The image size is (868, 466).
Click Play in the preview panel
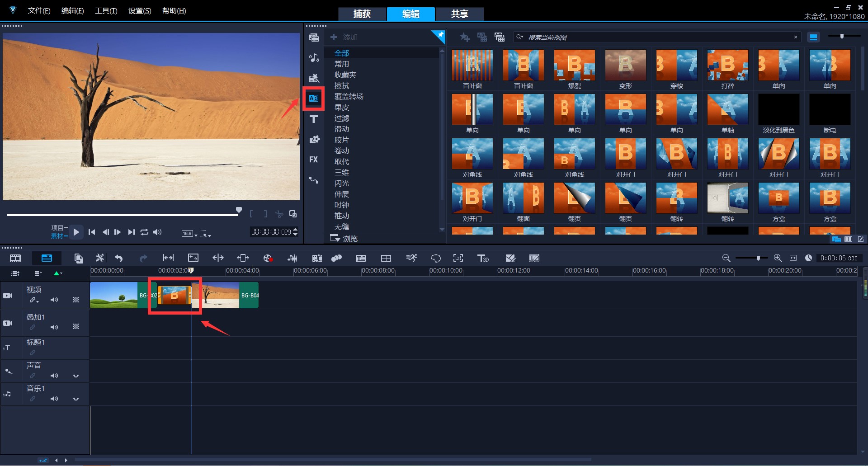76,232
